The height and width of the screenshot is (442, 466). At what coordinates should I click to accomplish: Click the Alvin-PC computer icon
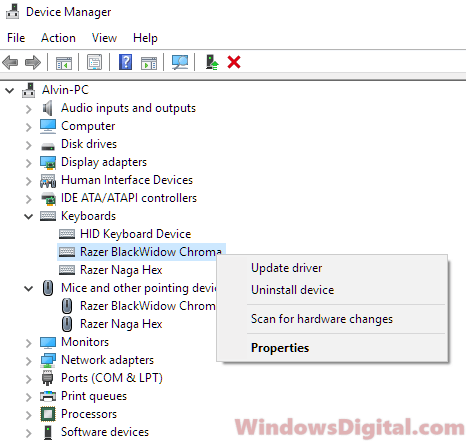(29, 90)
